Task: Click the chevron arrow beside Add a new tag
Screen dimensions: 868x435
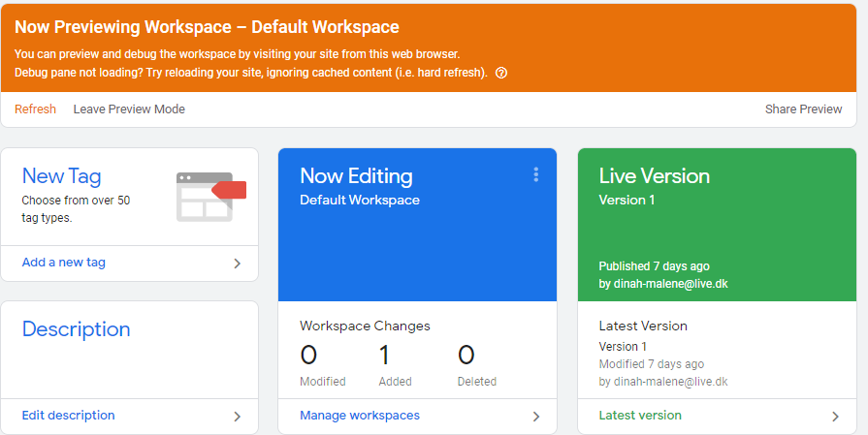Action: coord(237,264)
